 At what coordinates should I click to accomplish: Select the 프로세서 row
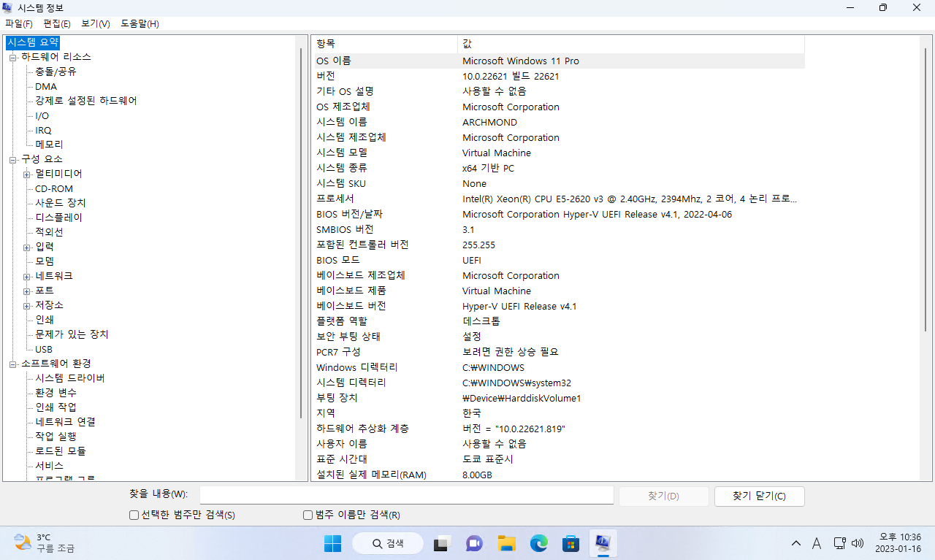tap(559, 199)
